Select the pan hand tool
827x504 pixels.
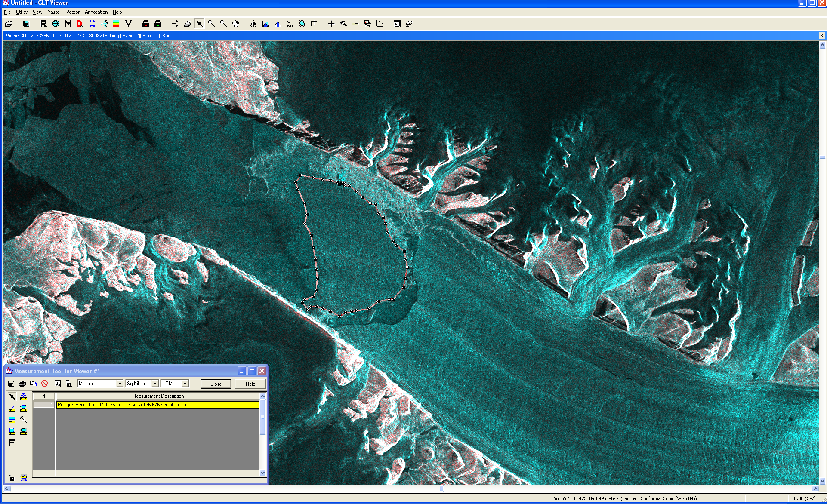click(235, 24)
